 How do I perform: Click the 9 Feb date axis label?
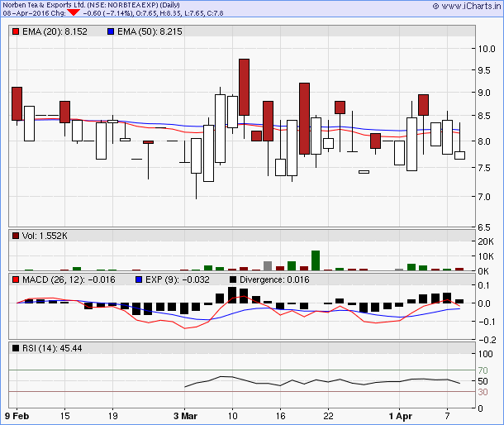click(x=17, y=416)
